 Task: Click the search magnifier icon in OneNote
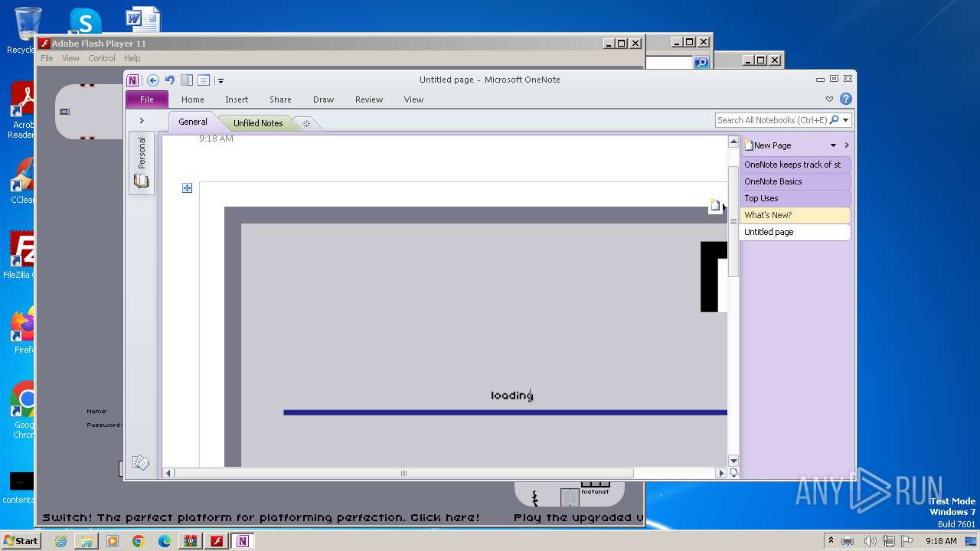click(834, 120)
